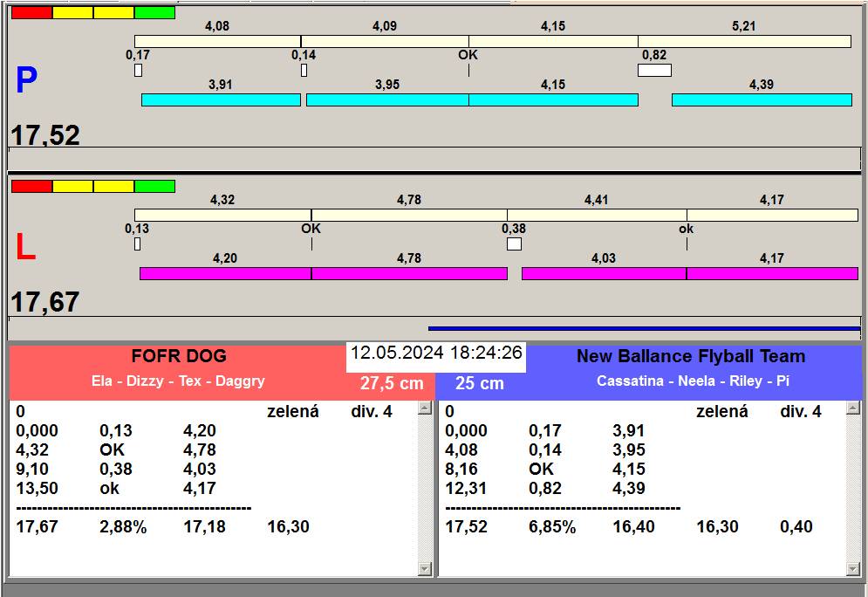
Task: Click the 27,5 cm jump height
Action: [392, 382]
